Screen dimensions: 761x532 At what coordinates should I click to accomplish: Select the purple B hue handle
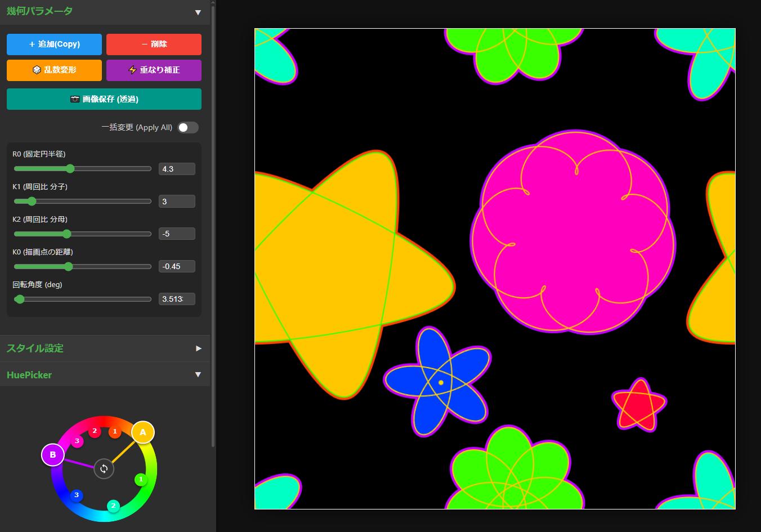pyautogui.click(x=53, y=455)
